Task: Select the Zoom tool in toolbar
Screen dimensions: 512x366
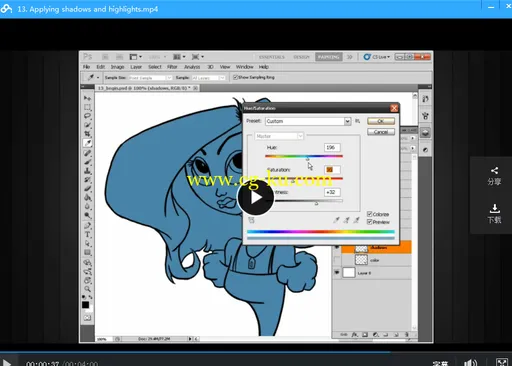Action: coord(88,289)
